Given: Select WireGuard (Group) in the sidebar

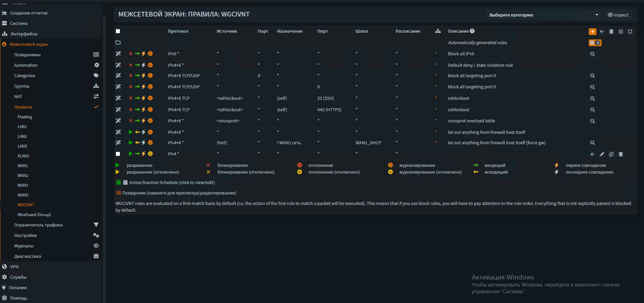Looking at the screenshot, I should click(34, 215).
